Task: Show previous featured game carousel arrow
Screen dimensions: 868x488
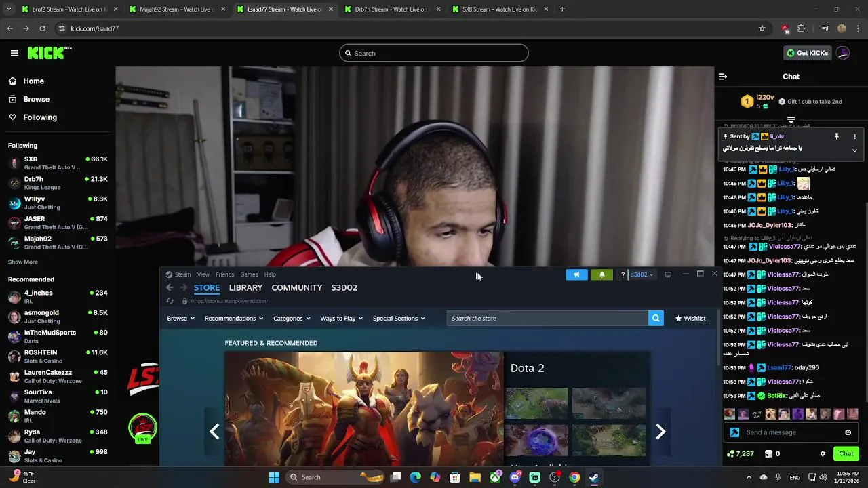Action: [x=214, y=432]
